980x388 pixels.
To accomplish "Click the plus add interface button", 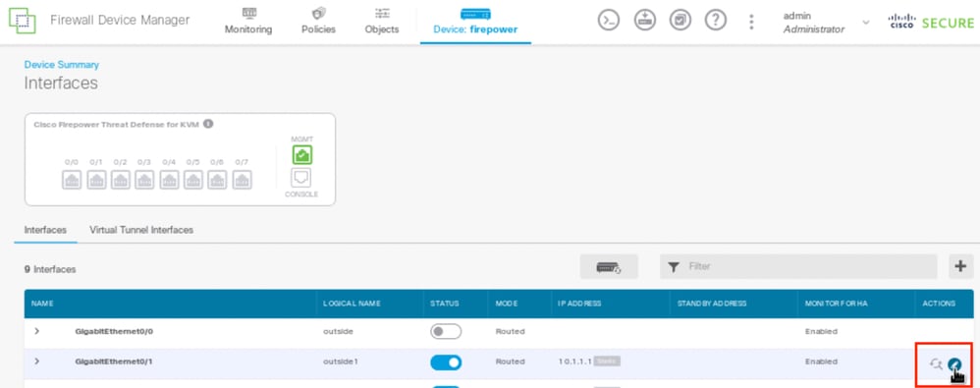I will [960, 266].
